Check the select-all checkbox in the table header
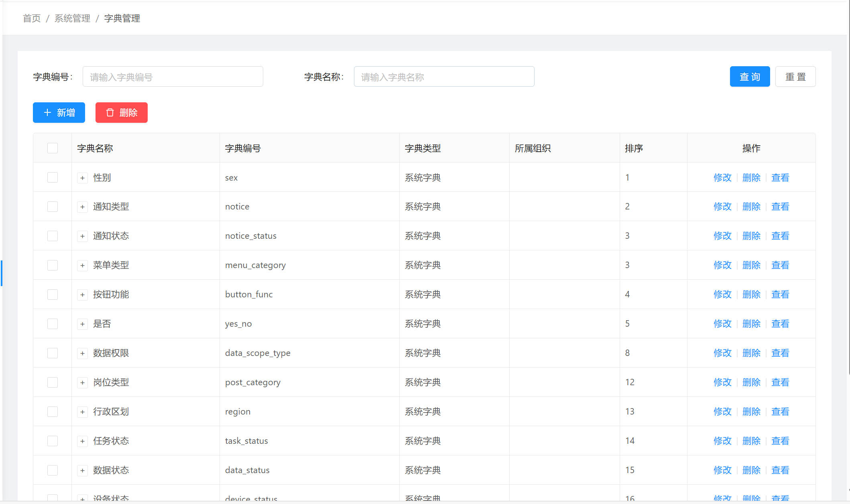 click(x=53, y=148)
